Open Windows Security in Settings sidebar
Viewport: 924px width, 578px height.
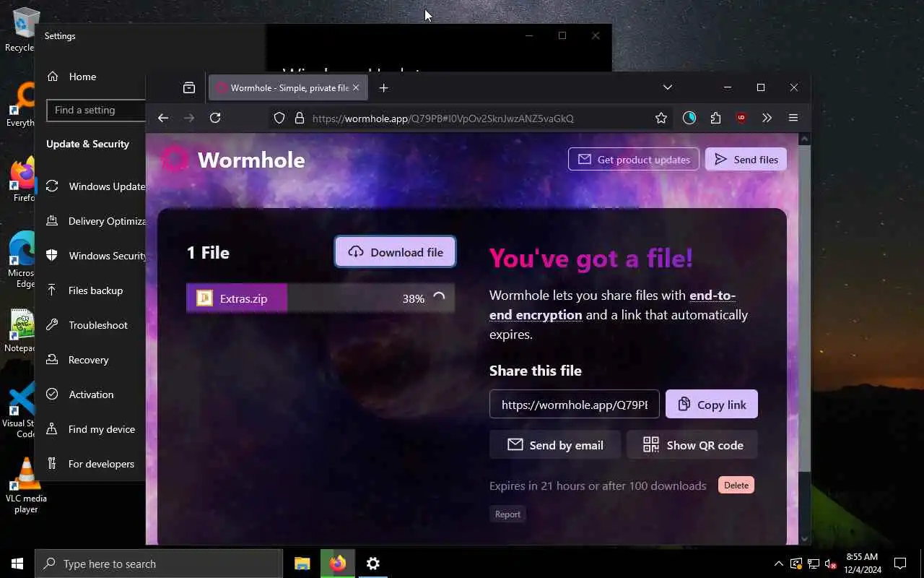(x=95, y=256)
